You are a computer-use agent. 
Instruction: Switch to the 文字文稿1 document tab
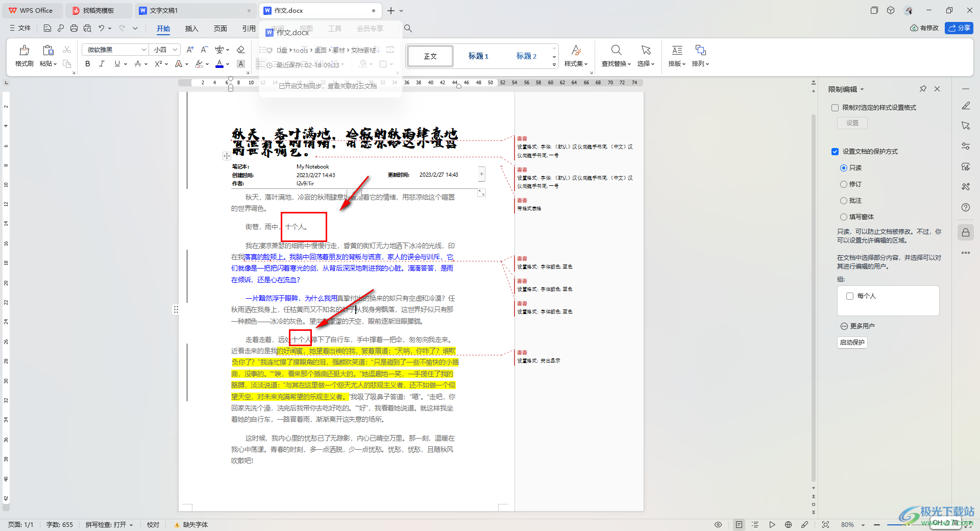195,10
